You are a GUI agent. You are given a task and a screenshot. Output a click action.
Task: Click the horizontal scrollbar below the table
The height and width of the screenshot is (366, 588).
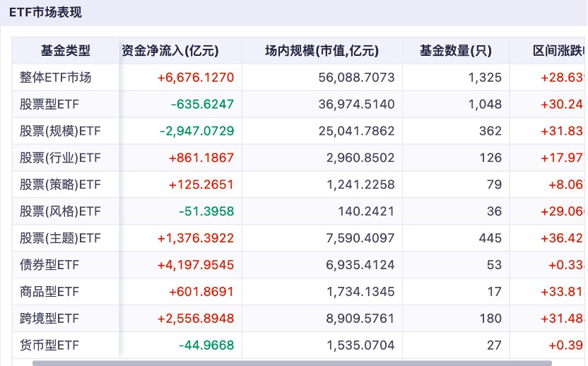(x=283, y=363)
